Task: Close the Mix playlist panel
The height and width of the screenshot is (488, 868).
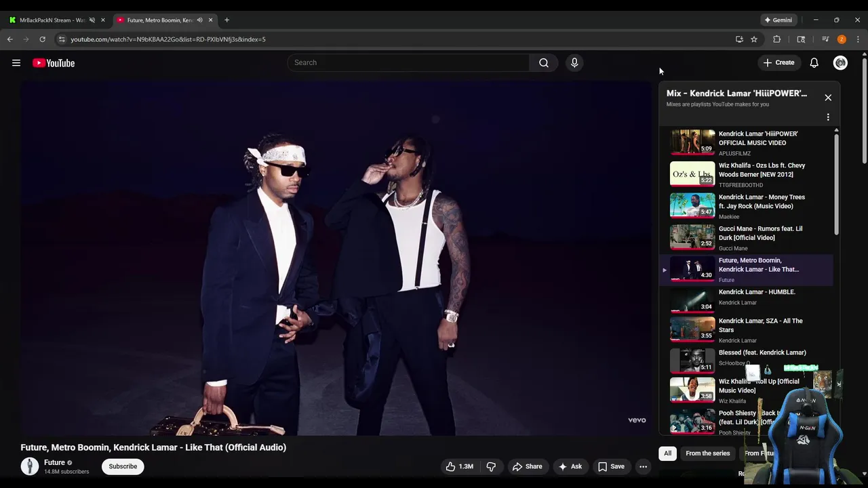Action: coord(828,98)
